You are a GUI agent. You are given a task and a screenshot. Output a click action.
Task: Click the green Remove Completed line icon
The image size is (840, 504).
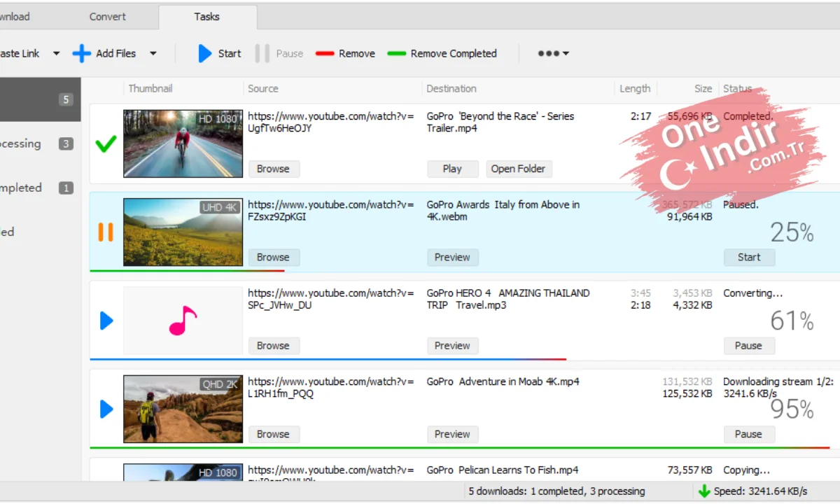396,53
